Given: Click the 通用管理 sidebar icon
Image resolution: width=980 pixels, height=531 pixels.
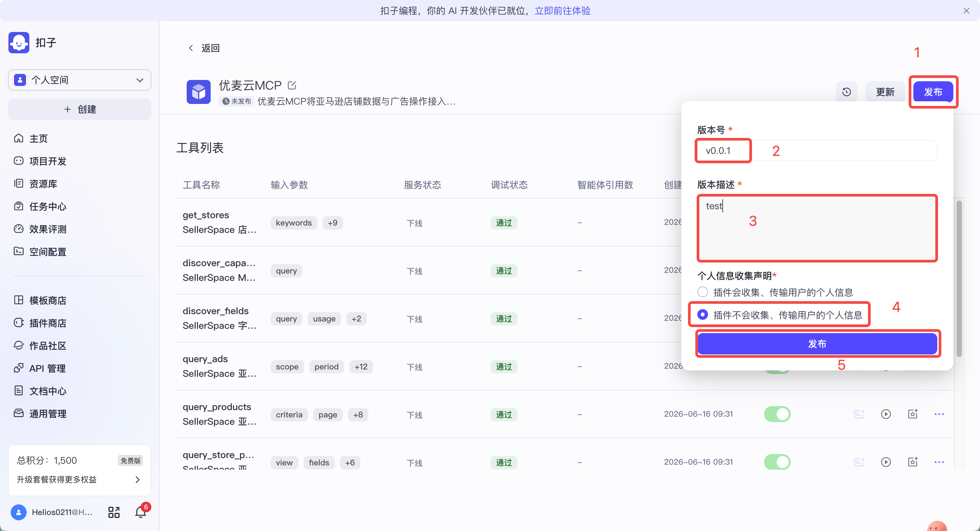Looking at the screenshot, I should click(19, 413).
